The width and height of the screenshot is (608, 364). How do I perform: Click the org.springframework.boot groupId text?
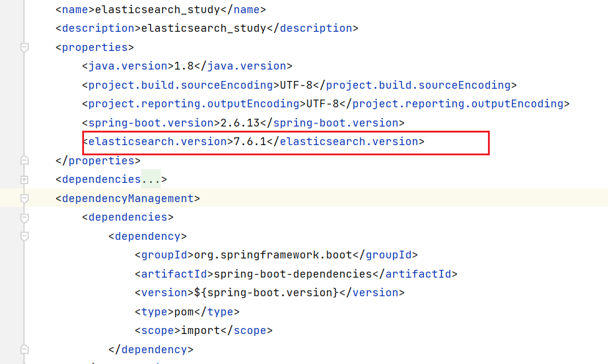click(272, 255)
